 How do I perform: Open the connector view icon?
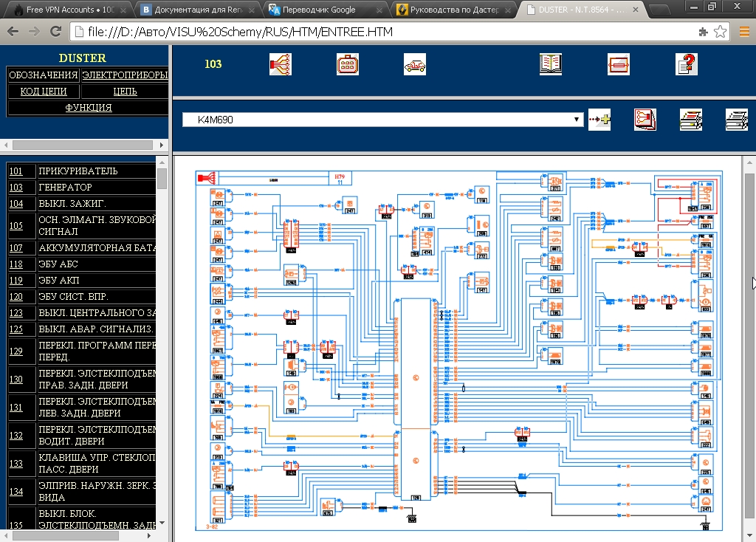(348, 64)
